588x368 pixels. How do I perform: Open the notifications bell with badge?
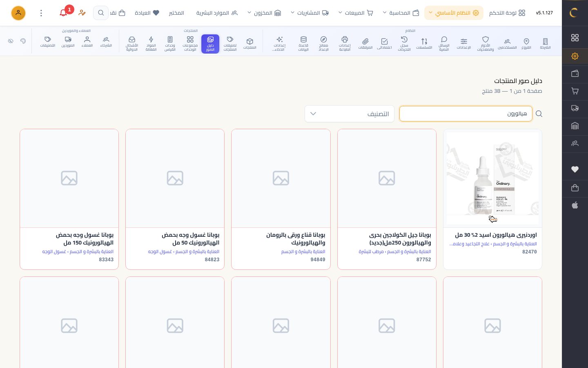pos(64,13)
